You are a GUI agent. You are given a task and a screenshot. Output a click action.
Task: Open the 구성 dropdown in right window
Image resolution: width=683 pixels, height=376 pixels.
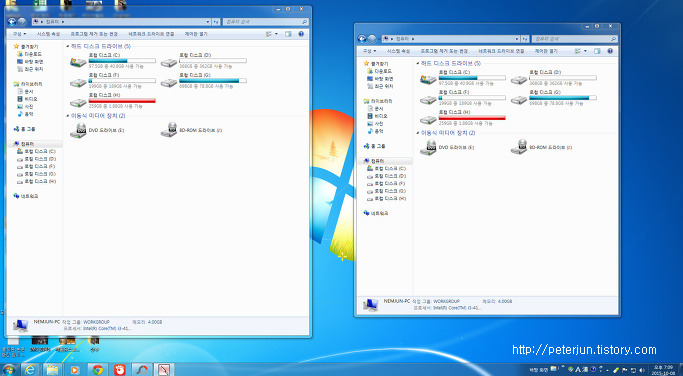(x=369, y=51)
